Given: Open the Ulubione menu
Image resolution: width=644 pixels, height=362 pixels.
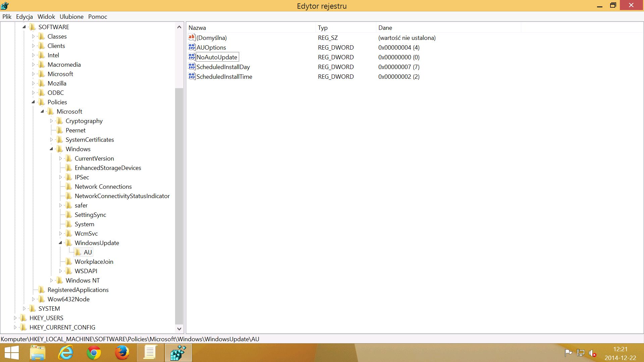Looking at the screenshot, I should click(x=71, y=16).
